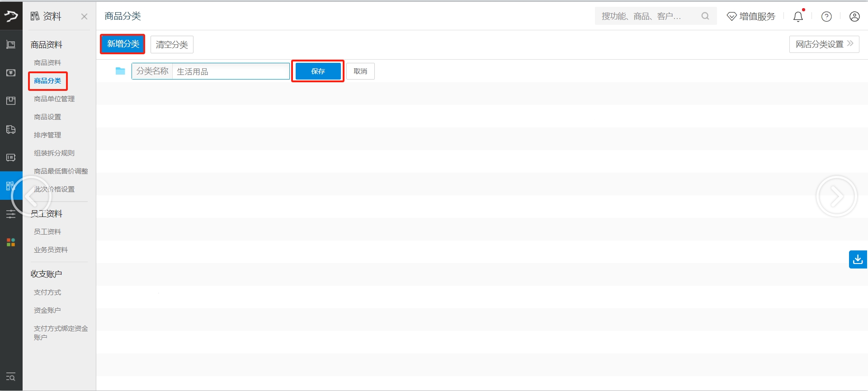Open the 增值服务 menu
The width and height of the screenshot is (868, 391).
[751, 17]
